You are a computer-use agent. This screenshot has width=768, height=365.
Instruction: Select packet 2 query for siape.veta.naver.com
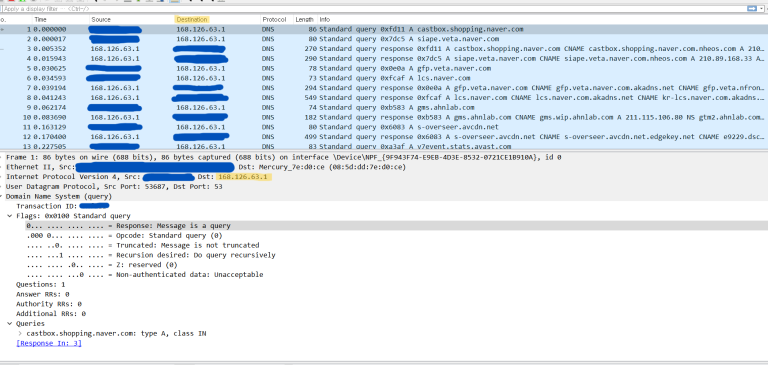click(x=383, y=39)
